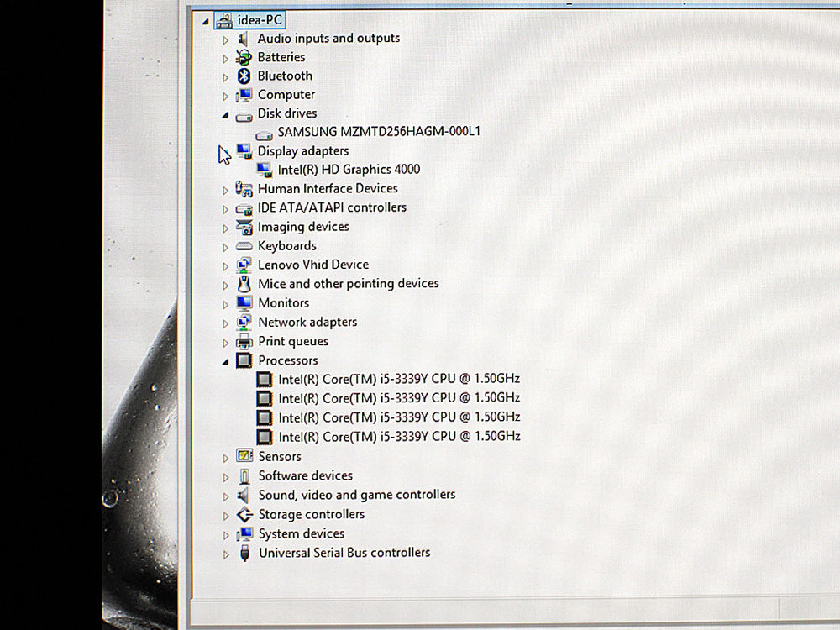This screenshot has width=840, height=630.
Task: Click the Storage controllers icon
Action: [x=244, y=515]
